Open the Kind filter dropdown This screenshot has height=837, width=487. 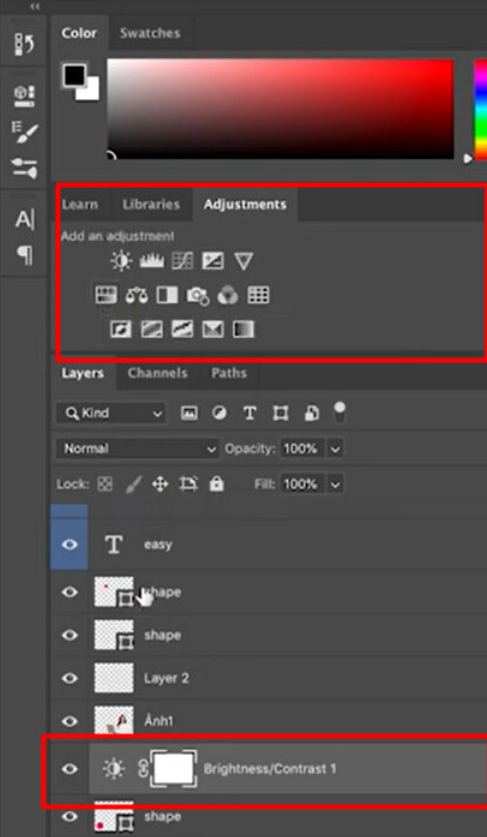click(111, 413)
